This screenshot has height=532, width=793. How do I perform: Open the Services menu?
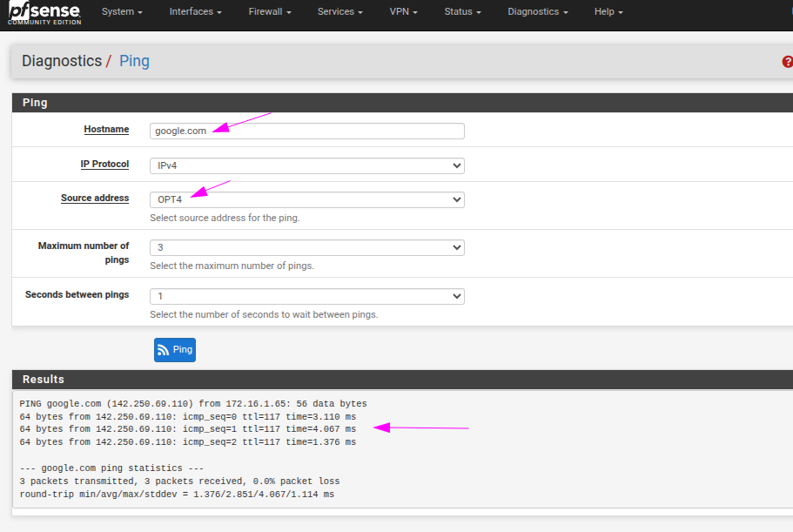pos(339,12)
